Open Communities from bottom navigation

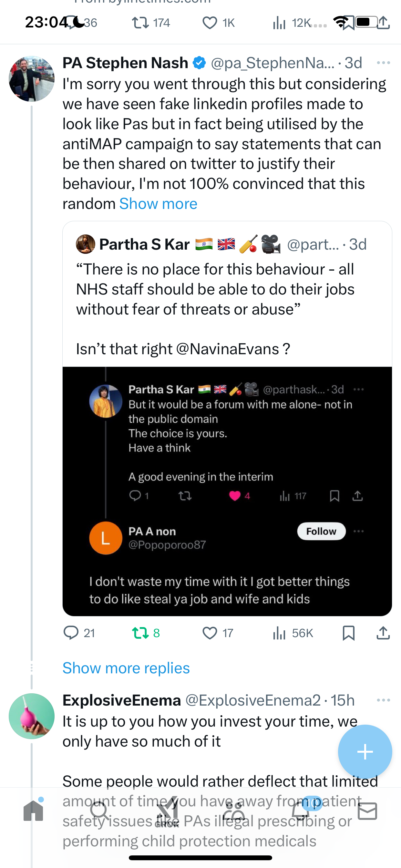point(234,811)
